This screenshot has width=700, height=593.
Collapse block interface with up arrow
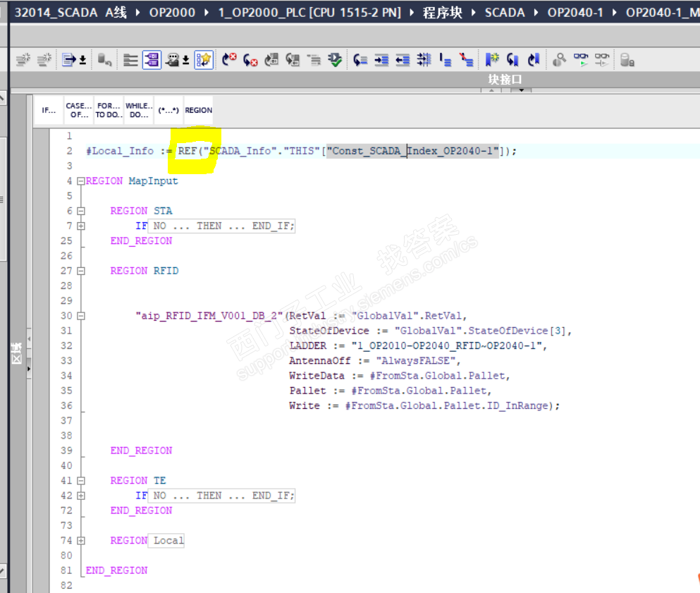(x=491, y=90)
